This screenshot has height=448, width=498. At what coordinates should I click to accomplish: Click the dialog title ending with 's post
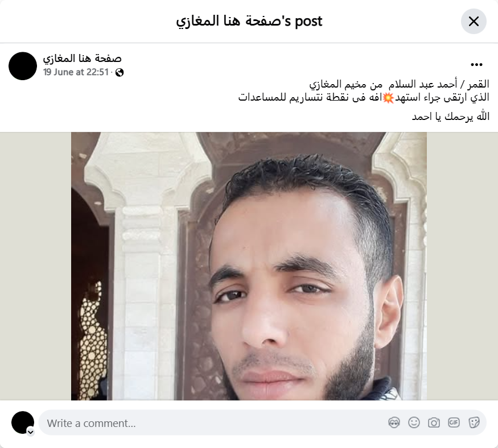249,21
